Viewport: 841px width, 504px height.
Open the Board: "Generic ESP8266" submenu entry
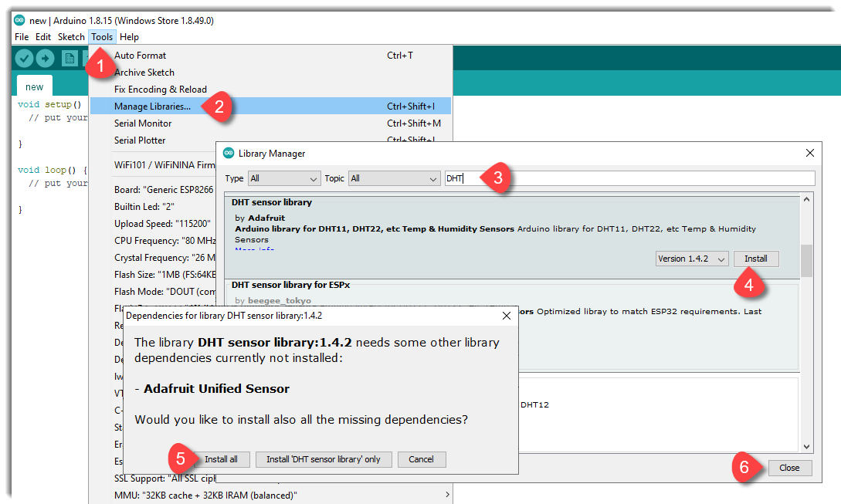pyautogui.click(x=164, y=190)
